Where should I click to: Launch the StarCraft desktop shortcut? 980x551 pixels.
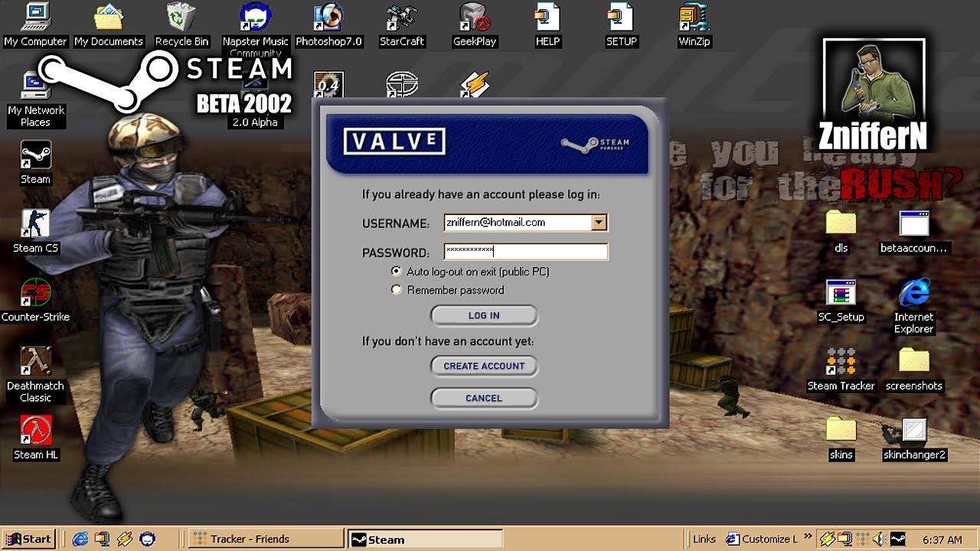coord(402,17)
